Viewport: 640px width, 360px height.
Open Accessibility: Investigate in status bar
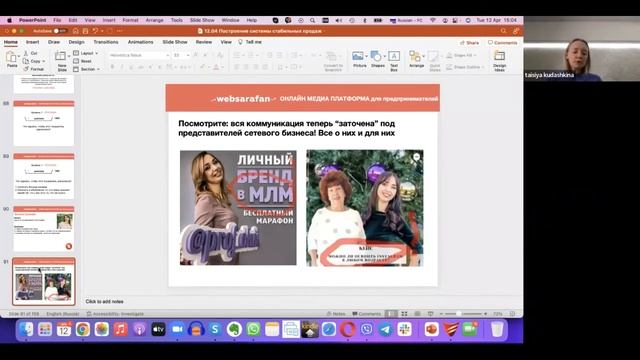(x=115, y=314)
